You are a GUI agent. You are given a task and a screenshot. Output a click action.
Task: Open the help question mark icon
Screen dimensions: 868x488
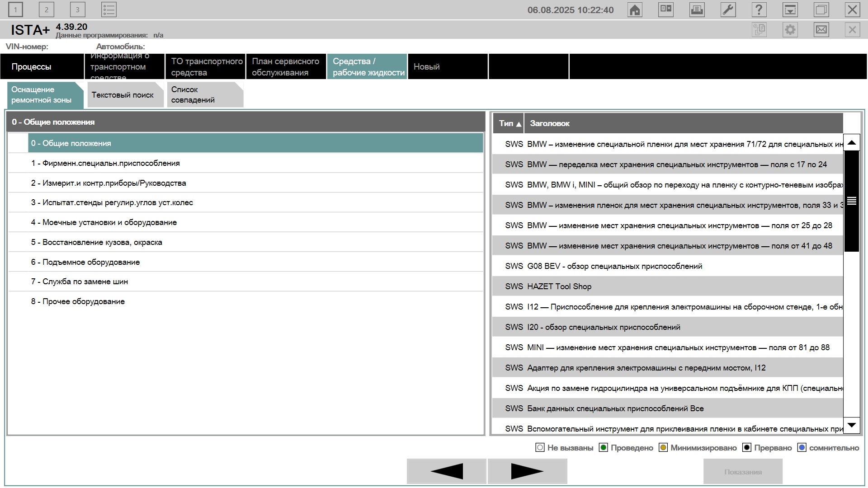click(759, 9)
